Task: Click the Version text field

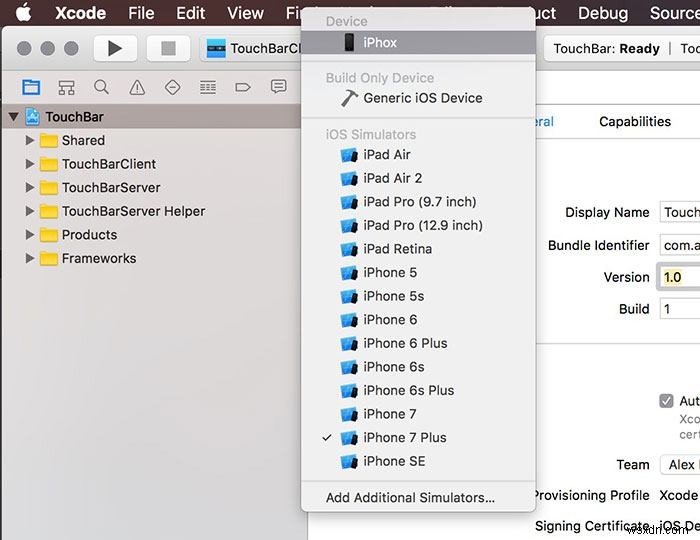Action: point(679,277)
